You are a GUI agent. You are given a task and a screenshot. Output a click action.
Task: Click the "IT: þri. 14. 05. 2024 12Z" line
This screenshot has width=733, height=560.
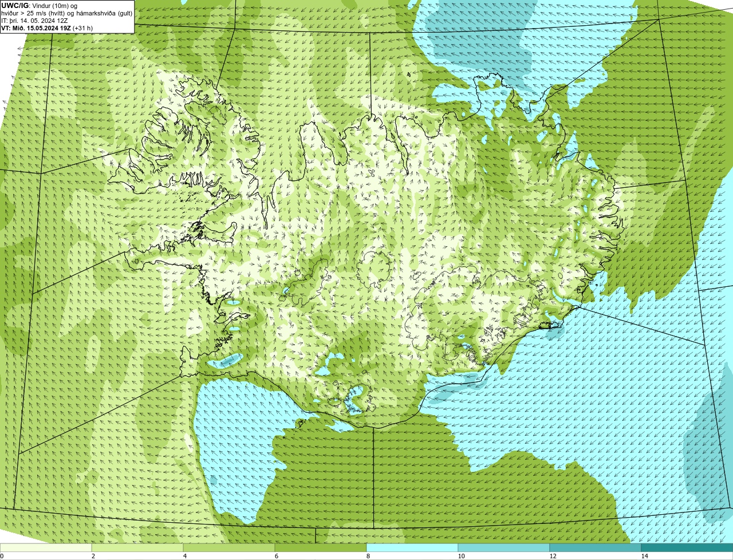click(34, 20)
